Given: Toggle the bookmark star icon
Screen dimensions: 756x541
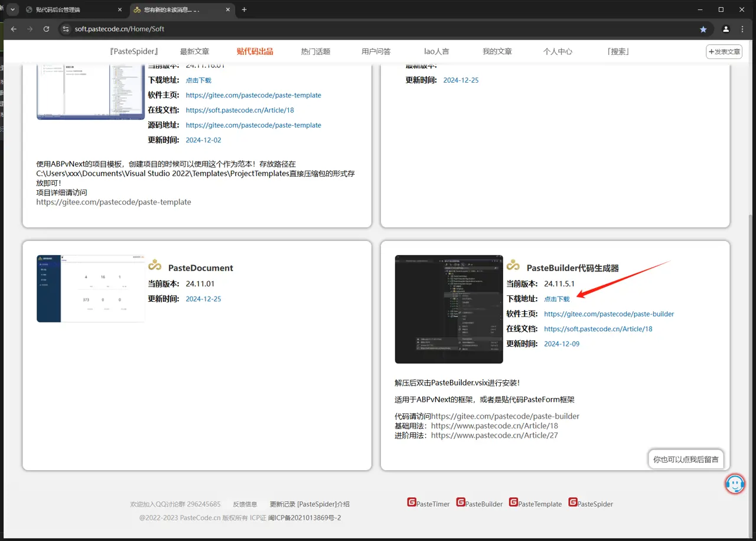Looking at the screenshot, I should (703, 29).
